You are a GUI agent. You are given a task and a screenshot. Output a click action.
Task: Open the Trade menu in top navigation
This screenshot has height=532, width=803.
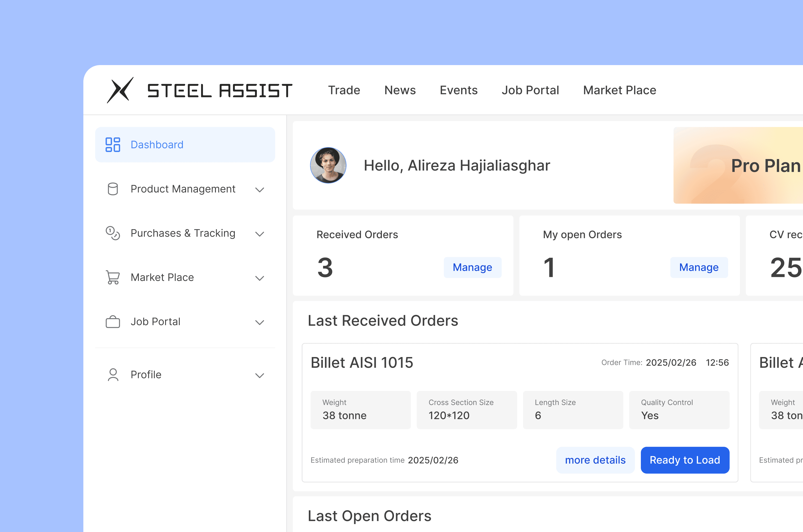pyautogui.click(x=344, y=90)
